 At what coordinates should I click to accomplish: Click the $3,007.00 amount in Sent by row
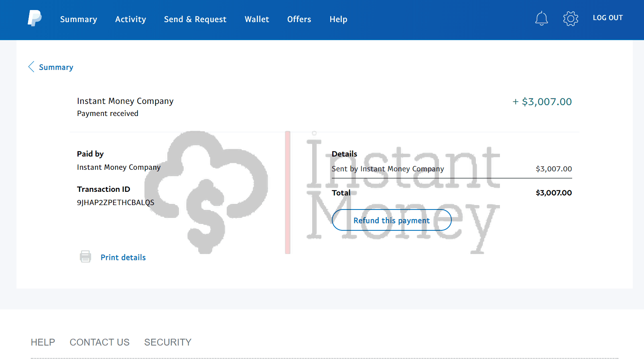[x=554, y=169]
